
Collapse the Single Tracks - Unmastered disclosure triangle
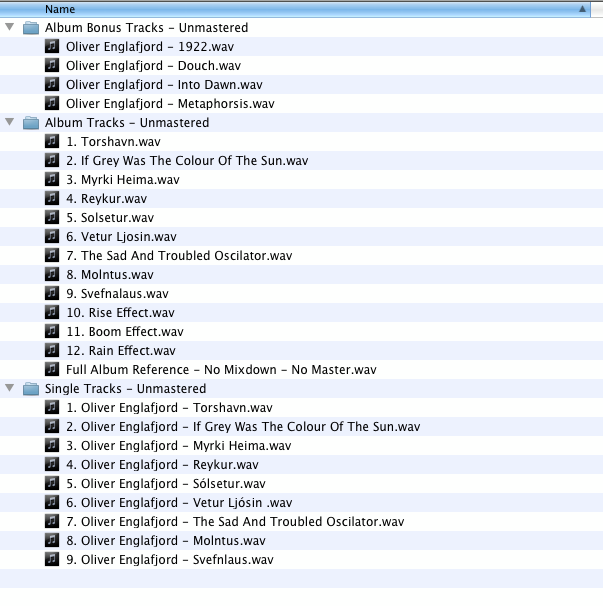[10, 388]
